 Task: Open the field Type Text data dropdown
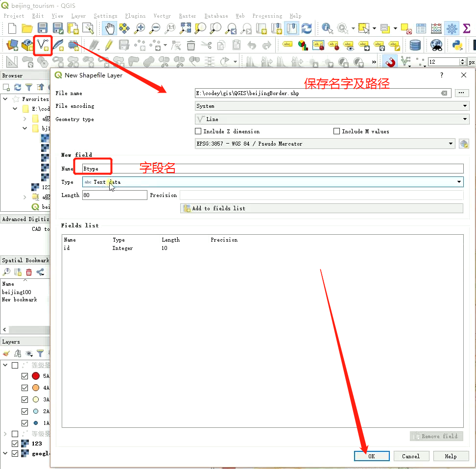[x=273, y=182]
